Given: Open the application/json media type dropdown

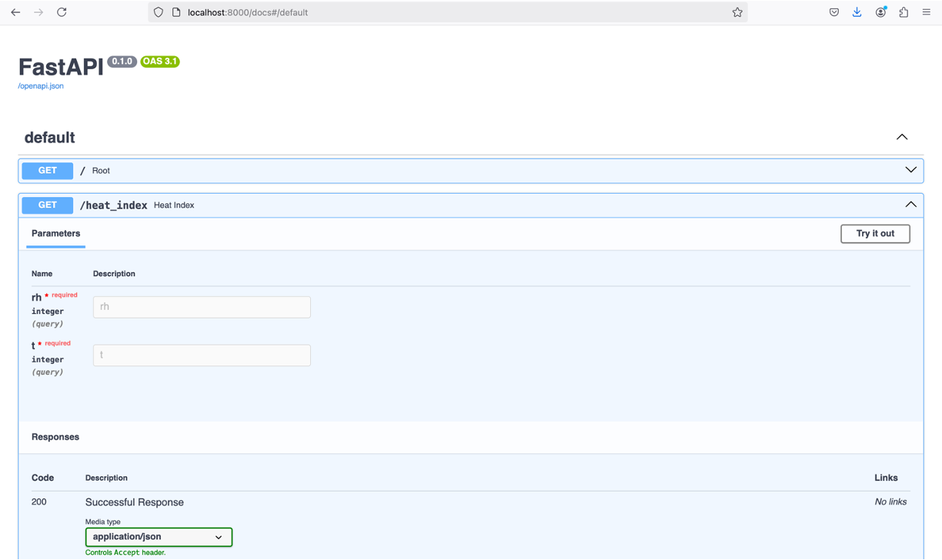Looking at the screenshot, I should [159, 537].
